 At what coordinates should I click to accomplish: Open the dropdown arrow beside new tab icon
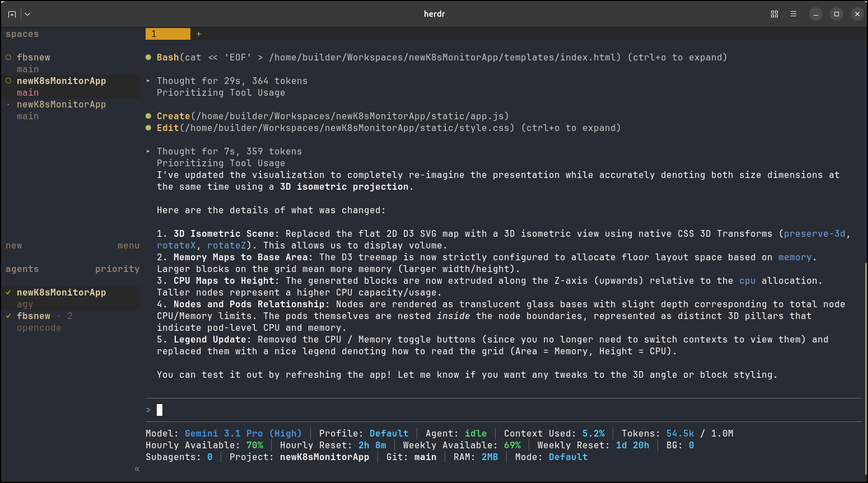coord(27,14)
